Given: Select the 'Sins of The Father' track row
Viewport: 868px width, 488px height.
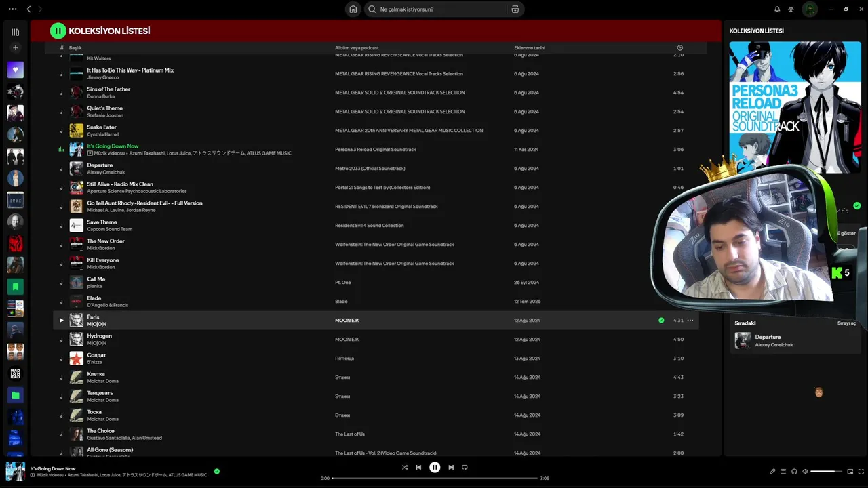Looking at the screenshot, I should coord(376,92).
